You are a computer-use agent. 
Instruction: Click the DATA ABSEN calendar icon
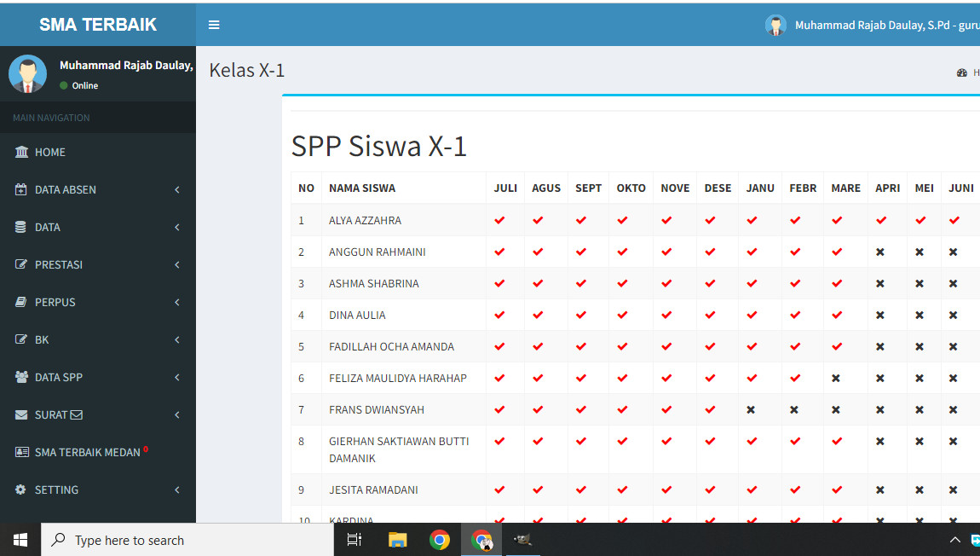(22, 189)
